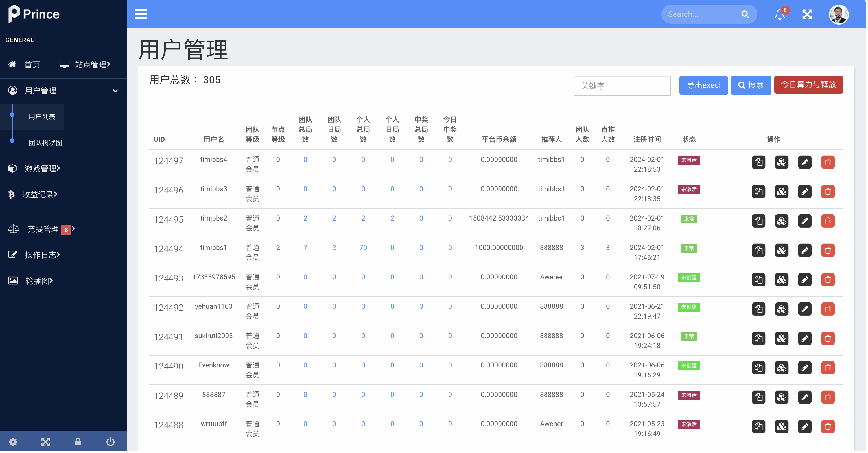The image size is (868, 453).
Task: Click the 关键字 keyword input field
Action: click(622, 86)
